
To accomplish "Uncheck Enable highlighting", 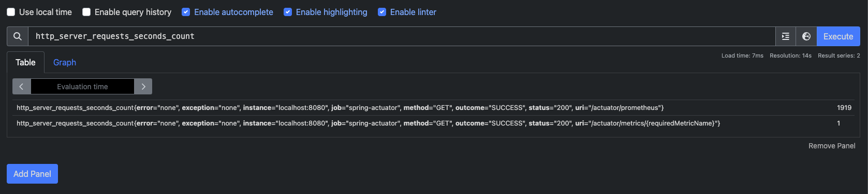I will point(288,12).
